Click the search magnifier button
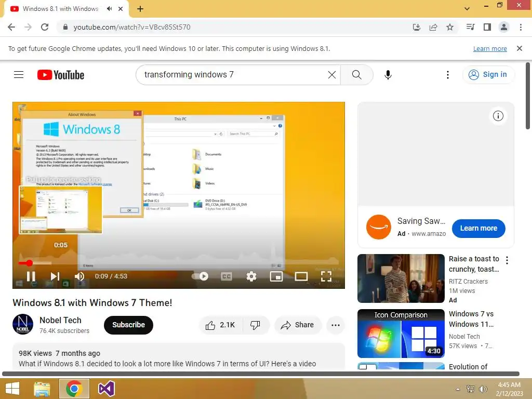The height and width of the screenshot is (399, 532). (x=356, y=75)
